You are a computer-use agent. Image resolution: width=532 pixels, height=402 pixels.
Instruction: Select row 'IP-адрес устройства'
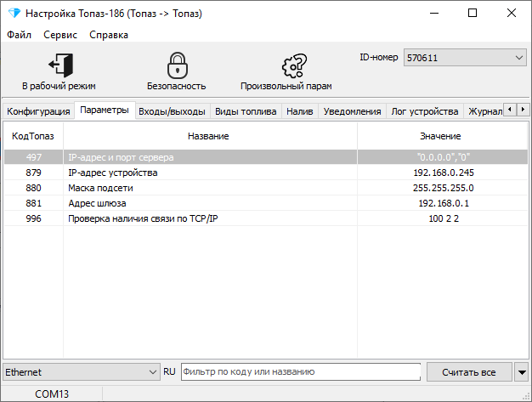coord(266,173)
